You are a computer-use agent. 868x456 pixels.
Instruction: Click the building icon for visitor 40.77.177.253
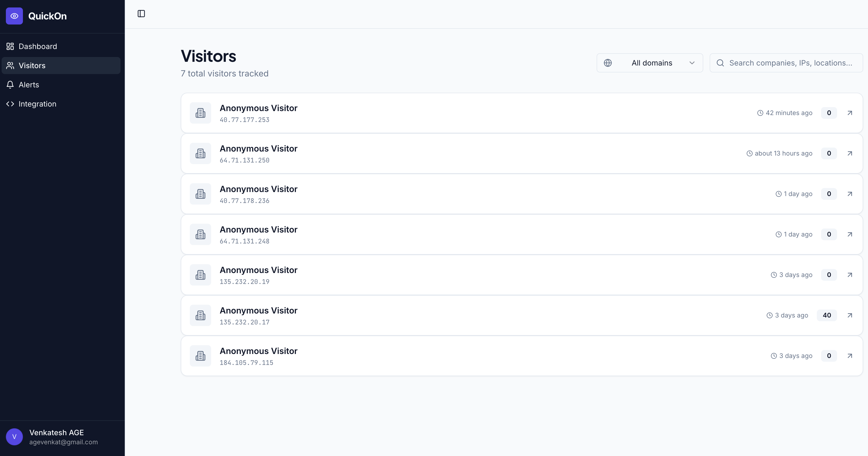click(x=200, y=113)
